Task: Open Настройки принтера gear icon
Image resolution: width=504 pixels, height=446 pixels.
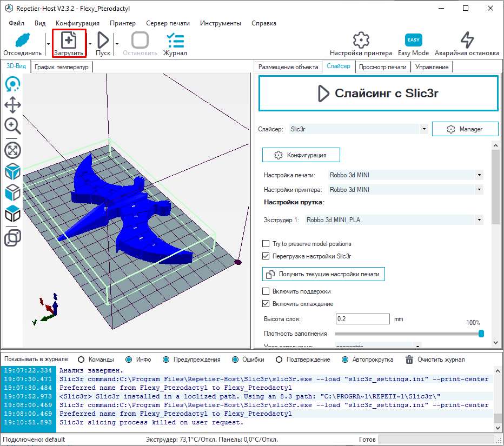Action: 361,40
